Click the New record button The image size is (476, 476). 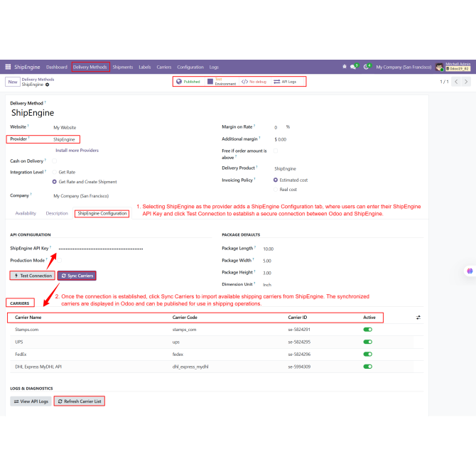(13, 82)
